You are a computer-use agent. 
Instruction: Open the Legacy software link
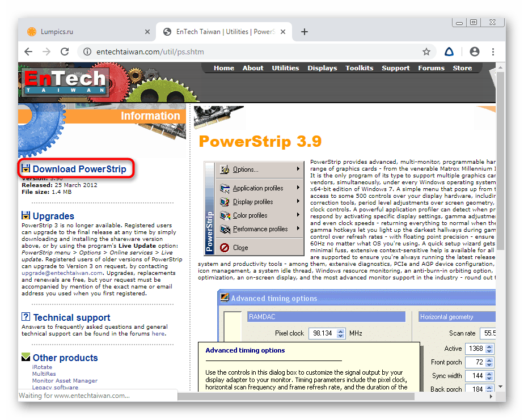pos(55,387)
